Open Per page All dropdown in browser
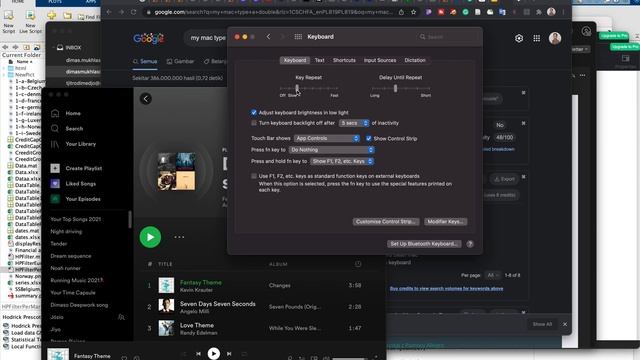Viewport: 640px width, 360px height. [x=492, y=275]
